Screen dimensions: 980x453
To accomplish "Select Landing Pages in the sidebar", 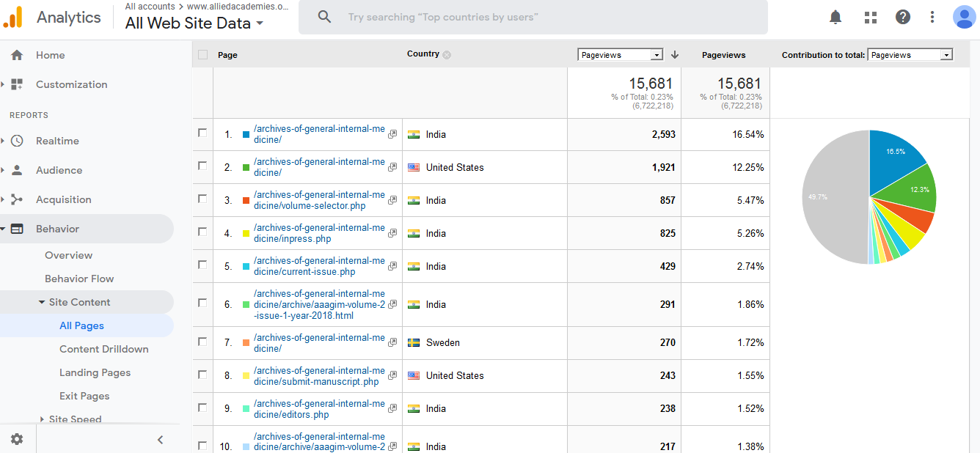I will click(95, 372).
